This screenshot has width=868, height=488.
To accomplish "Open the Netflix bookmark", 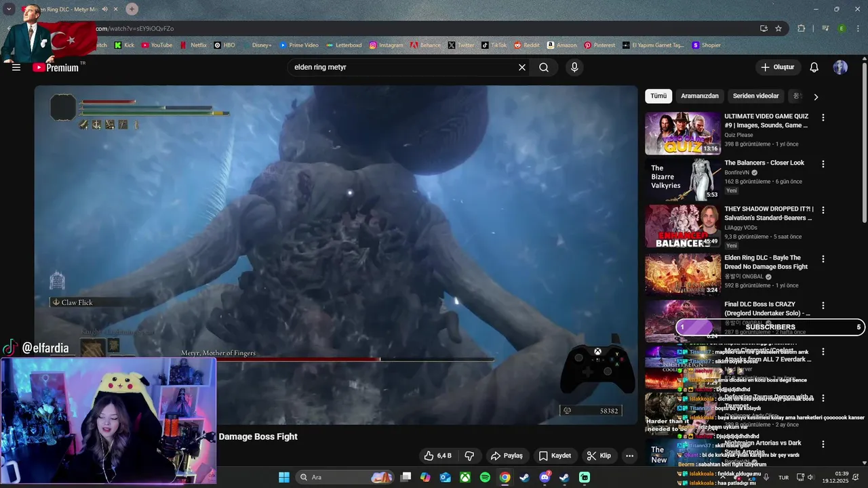I will [193, 45].
